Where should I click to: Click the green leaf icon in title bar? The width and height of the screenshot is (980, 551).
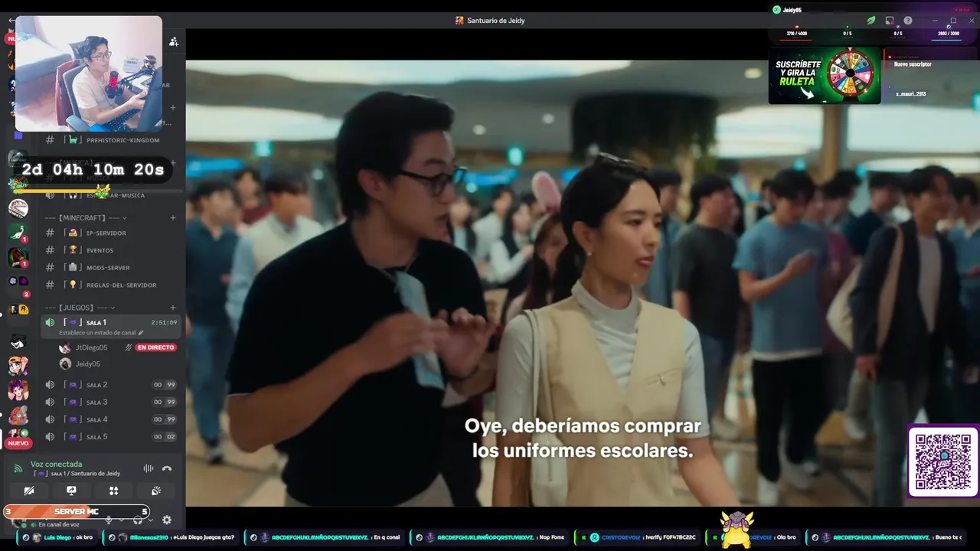click(x=871, y=21)
